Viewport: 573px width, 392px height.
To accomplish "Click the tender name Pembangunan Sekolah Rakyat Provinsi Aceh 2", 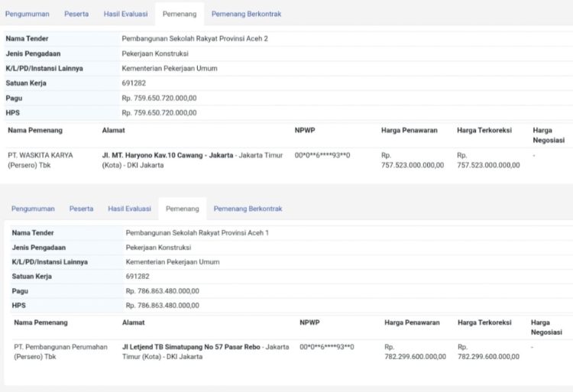I will (195, 38).
